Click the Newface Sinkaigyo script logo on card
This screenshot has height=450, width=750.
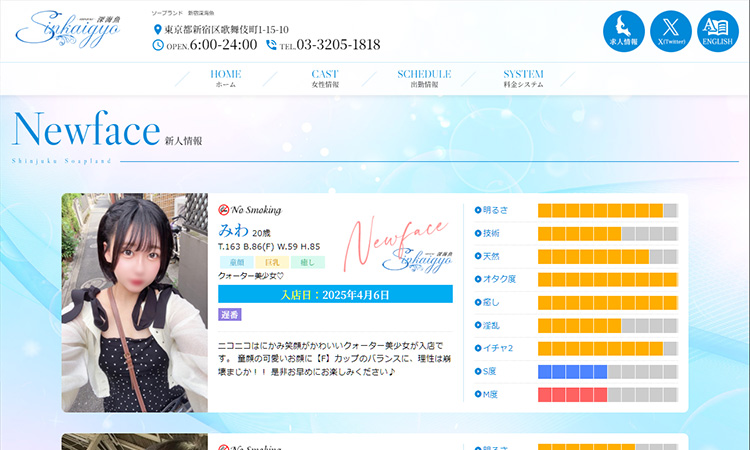click(398, 246)
